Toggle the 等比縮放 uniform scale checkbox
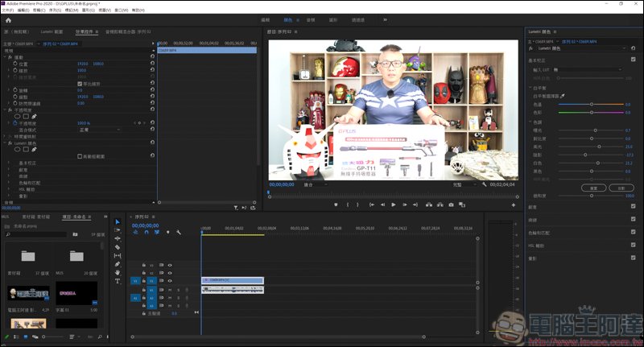The image size is (644, 347). click(79, 83)
